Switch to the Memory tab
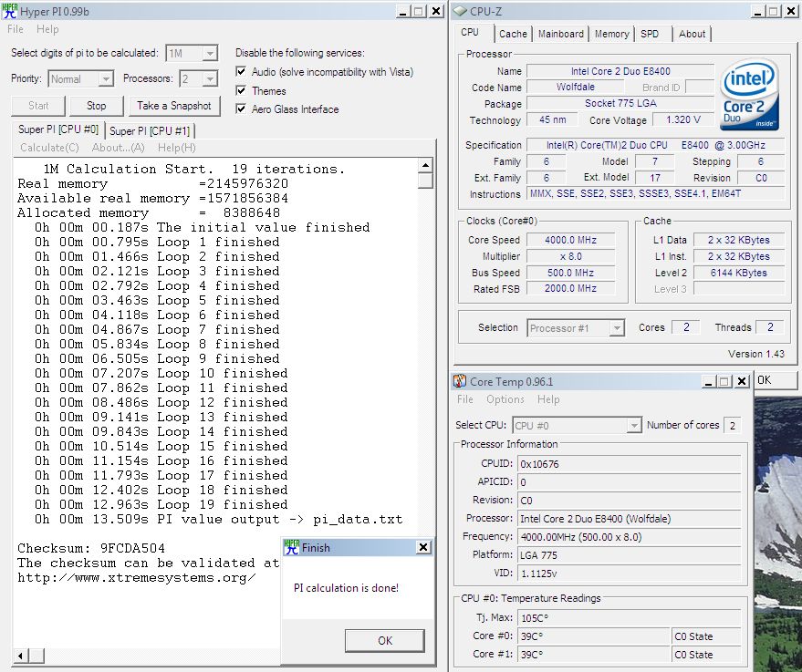This screenshot has width=802, height=672. click(x=611, y=34)
